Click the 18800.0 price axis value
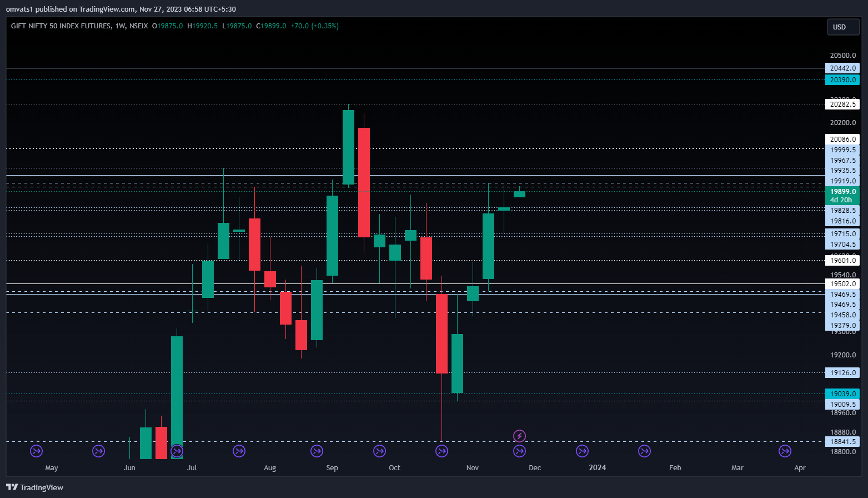868x498 pixels. pos(842,452)
